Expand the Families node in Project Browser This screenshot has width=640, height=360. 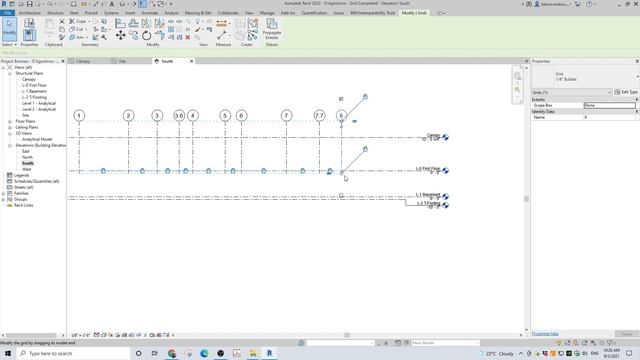point(4,193)
